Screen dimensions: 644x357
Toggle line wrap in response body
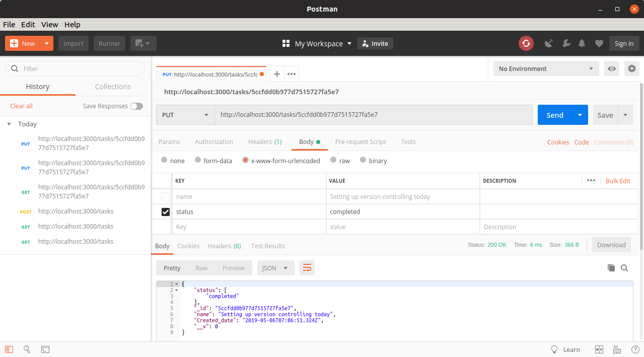click(307, 268)
